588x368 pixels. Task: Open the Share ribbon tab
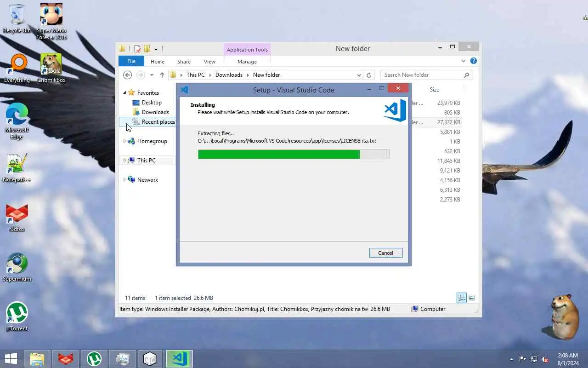(184, 61)
